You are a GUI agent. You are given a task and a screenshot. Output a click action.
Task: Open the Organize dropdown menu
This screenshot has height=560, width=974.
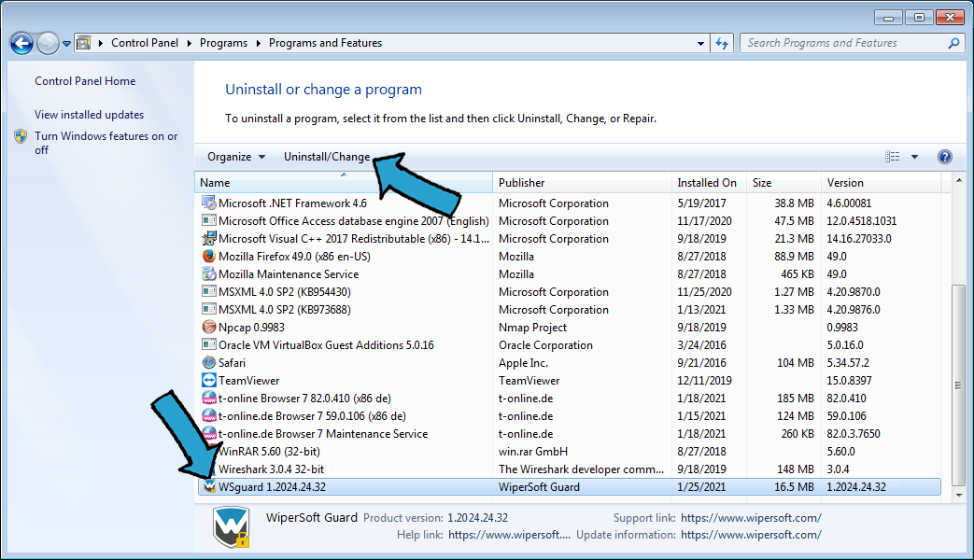click(x=235, y=156)
